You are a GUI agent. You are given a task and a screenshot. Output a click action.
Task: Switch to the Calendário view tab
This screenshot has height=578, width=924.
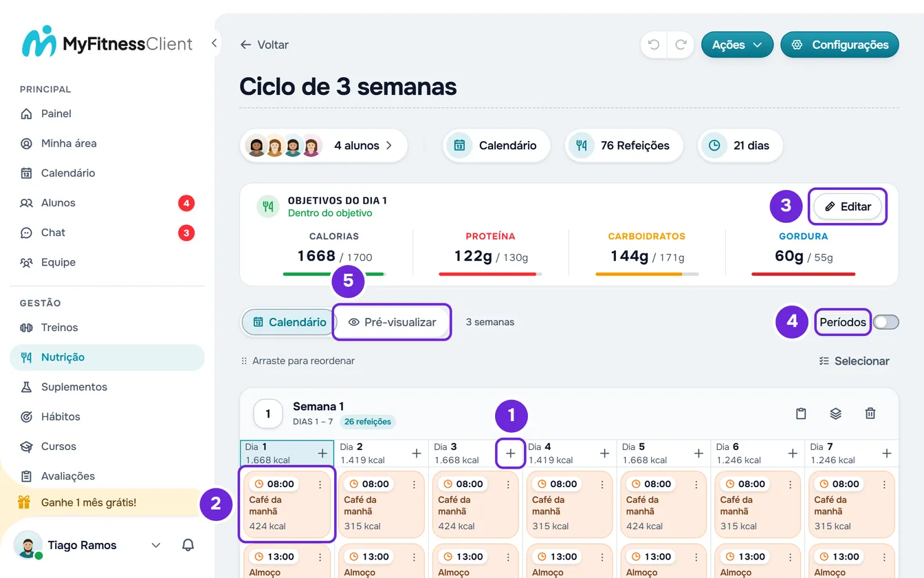(288, 322)
